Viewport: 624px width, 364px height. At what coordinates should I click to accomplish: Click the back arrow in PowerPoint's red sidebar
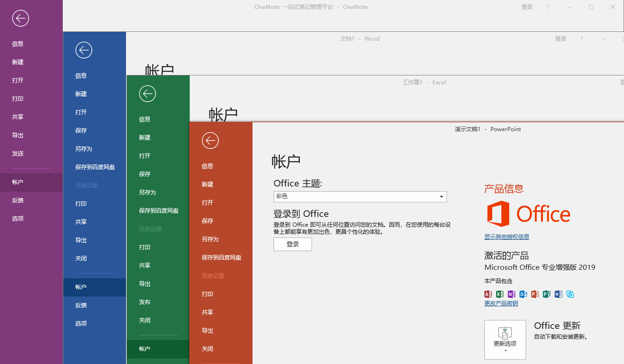pyautogui.click(x=210, y=140)
